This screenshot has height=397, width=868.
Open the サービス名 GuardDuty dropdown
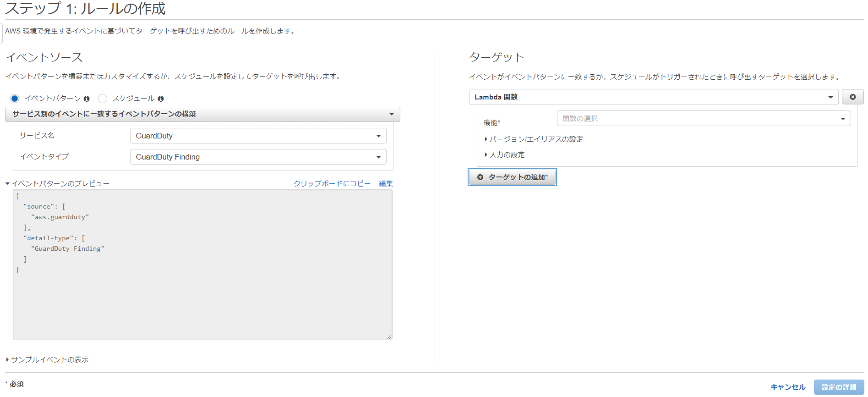tap(258, 136)
